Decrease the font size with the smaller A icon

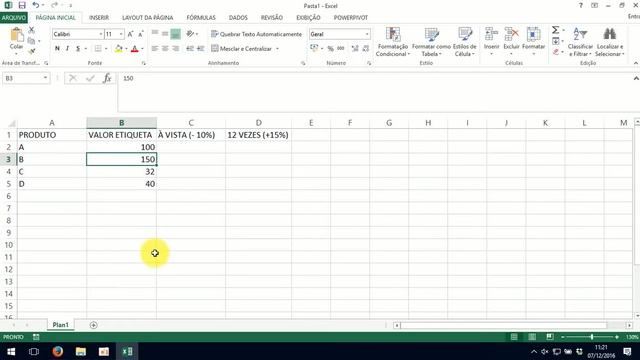(x=140, y=34)
